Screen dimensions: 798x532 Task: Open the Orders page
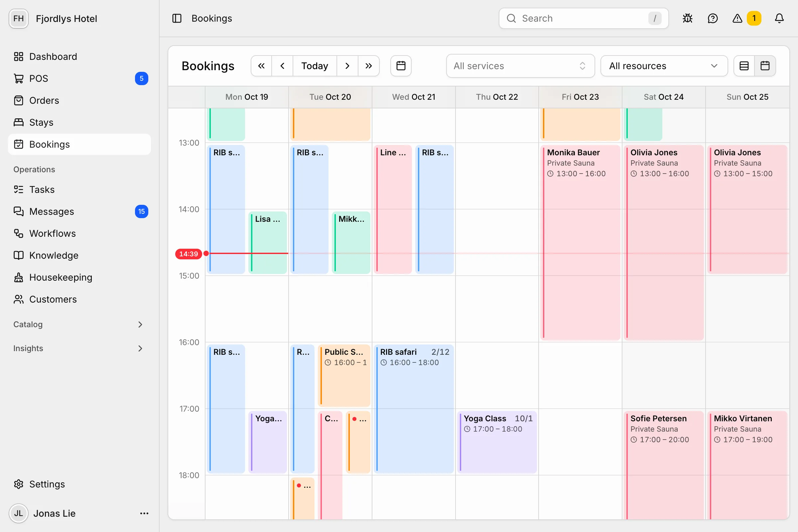(x=79, y=100)
